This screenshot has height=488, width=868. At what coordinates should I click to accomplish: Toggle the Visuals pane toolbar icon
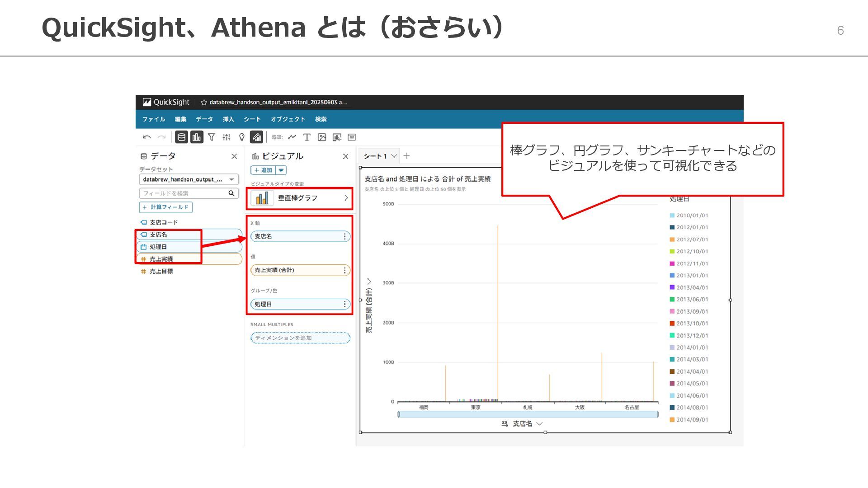197,137
